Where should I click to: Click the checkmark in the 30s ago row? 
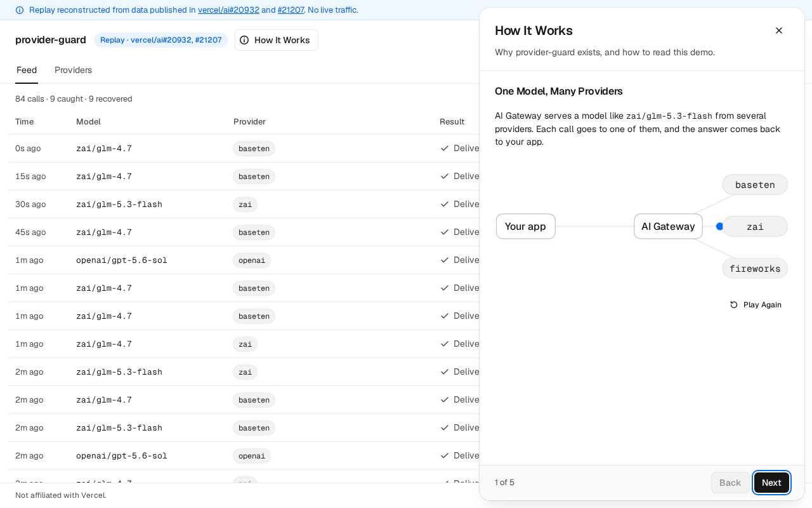445,204
